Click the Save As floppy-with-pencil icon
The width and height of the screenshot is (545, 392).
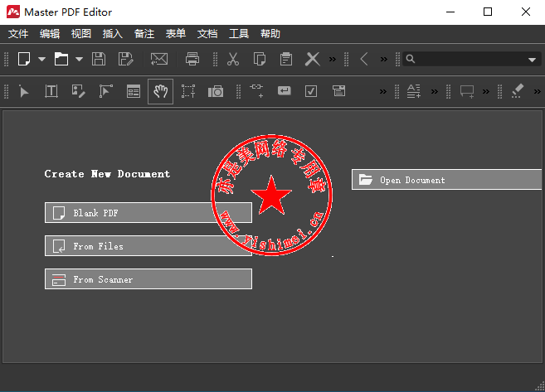coord(125,59)
